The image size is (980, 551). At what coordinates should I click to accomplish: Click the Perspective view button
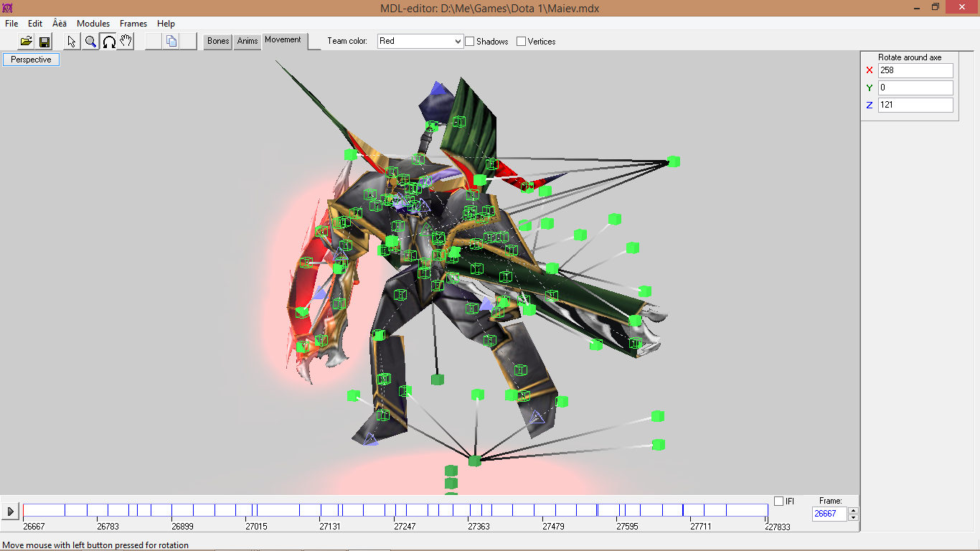(31, 60)
